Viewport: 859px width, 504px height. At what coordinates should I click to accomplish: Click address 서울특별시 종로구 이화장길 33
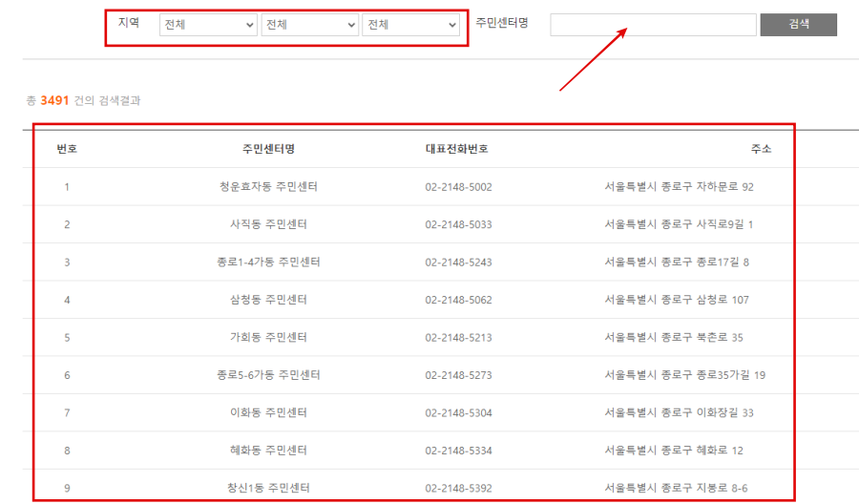tap(680, 412)
